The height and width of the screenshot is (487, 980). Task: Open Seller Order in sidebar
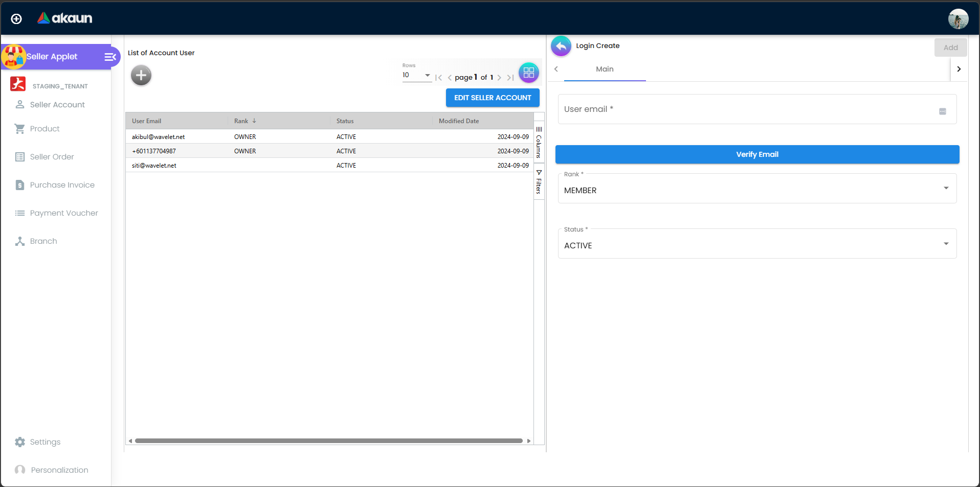point(52,157)
